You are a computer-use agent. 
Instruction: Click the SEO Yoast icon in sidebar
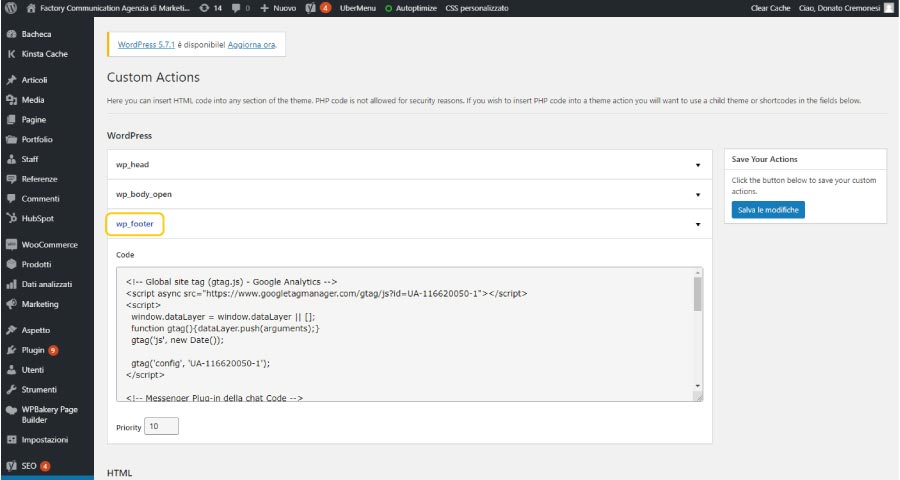[x=11, y=466]
